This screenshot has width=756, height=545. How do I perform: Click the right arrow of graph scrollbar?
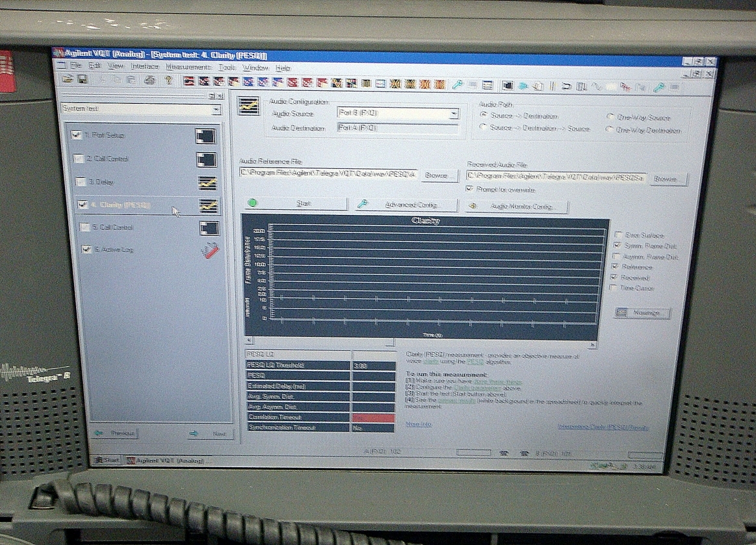[x=592, y=345]
